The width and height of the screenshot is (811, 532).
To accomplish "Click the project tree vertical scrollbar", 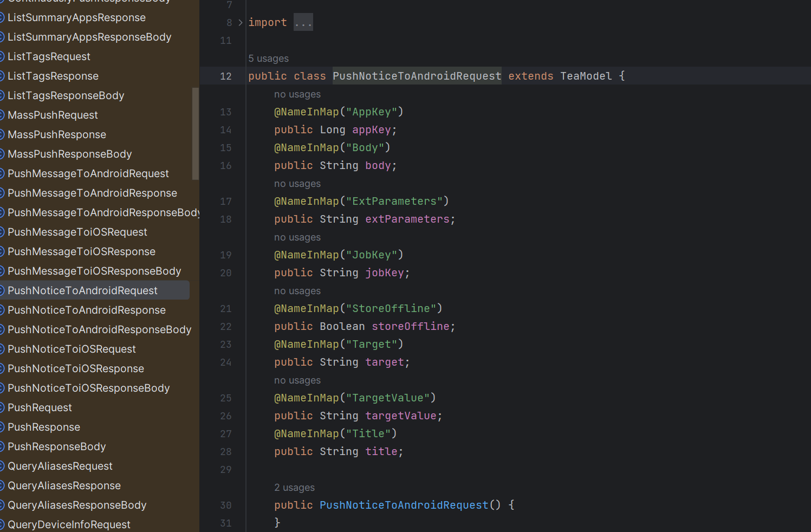I will click(196, 133).
